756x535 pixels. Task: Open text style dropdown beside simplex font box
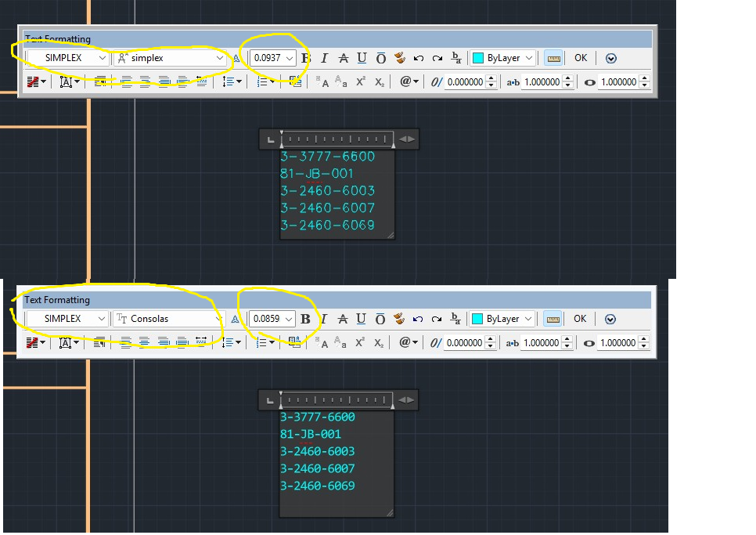102,59
